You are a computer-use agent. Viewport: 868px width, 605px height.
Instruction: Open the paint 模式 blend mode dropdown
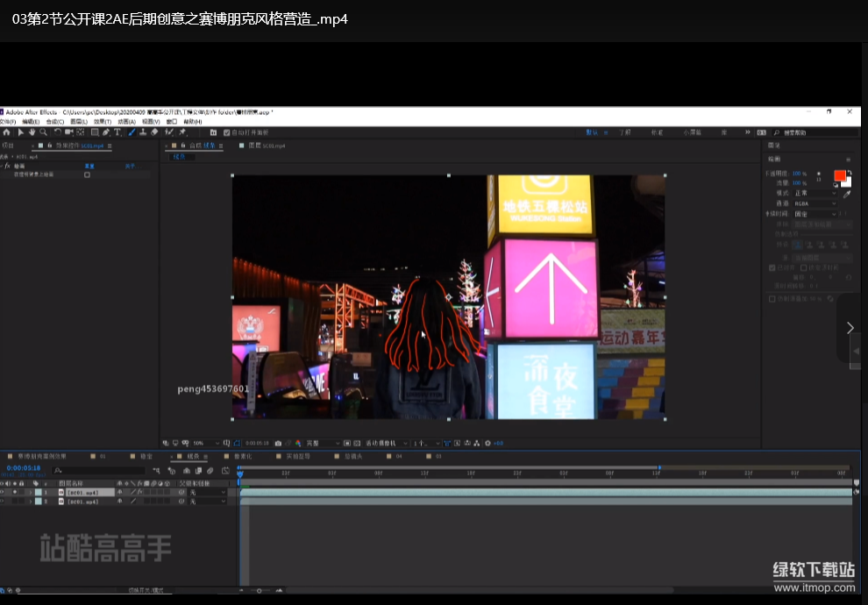pos(816,193)
